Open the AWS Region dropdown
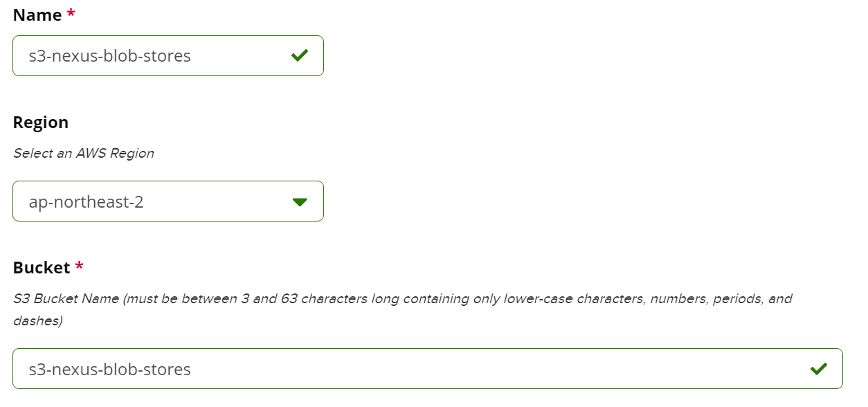Image resolution: width=868 pixels, height=407 pixels. point(168,201)
